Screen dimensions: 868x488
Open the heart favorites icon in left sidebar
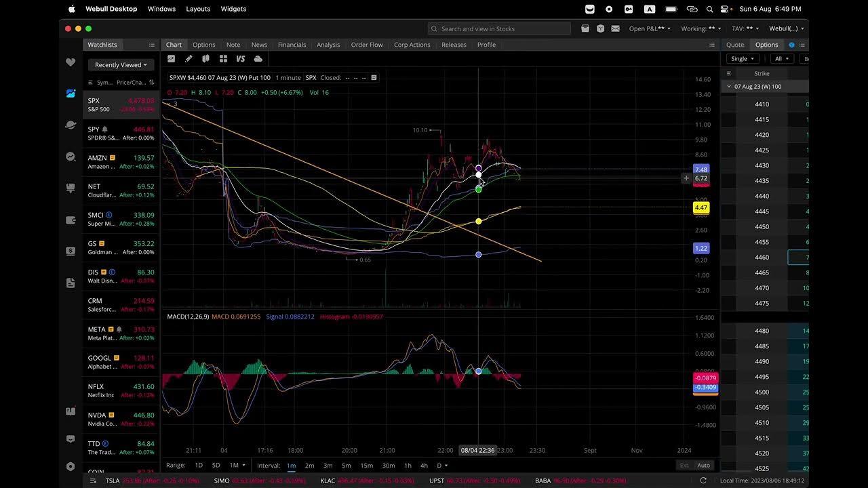pos(71,62)
